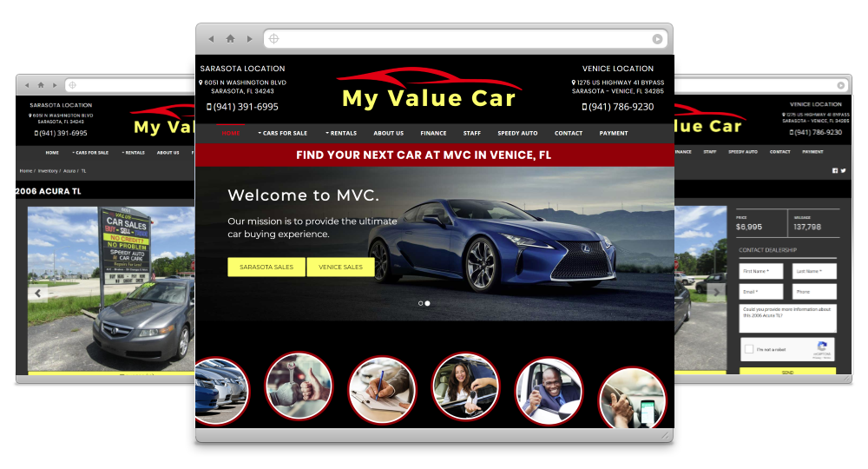Screen dimensions: 868x469
Task: Open SPEEDY AUTO in the right background window
Action: click(x=742, y=152)
